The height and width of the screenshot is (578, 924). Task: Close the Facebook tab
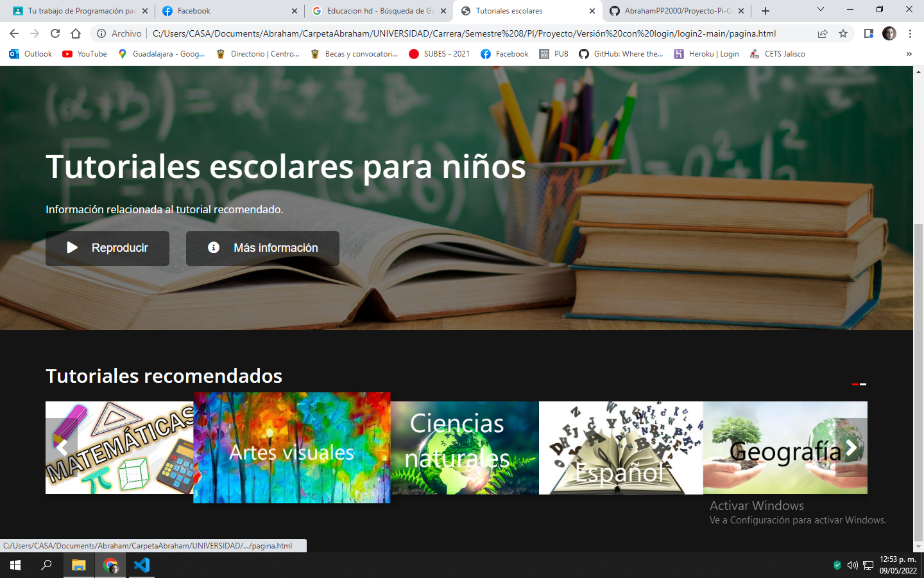295,11
